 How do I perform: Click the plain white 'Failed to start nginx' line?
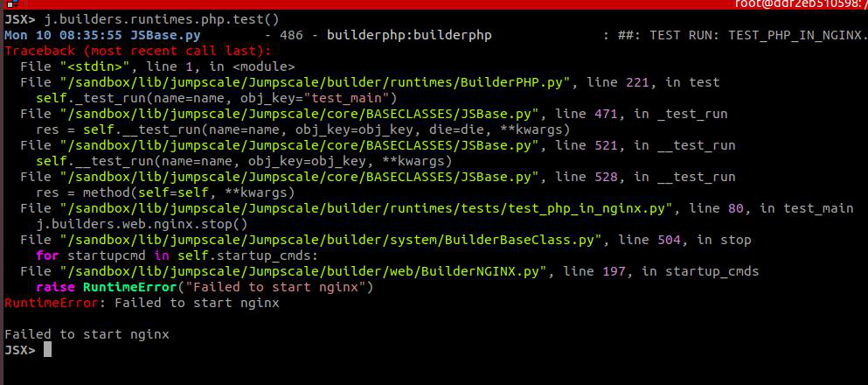87,334
